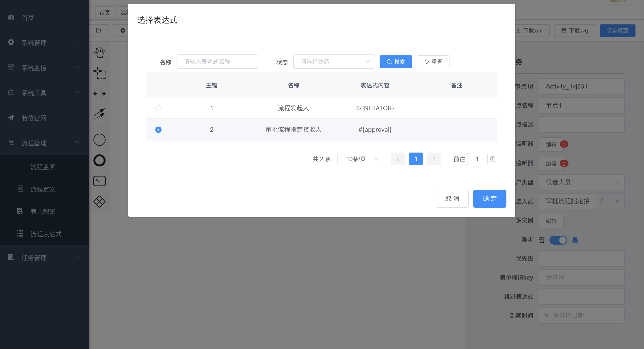Screen dimensions: 644x349
Task: Open the 10条/页 page size dropdown
Action: (x=359, y=159)
